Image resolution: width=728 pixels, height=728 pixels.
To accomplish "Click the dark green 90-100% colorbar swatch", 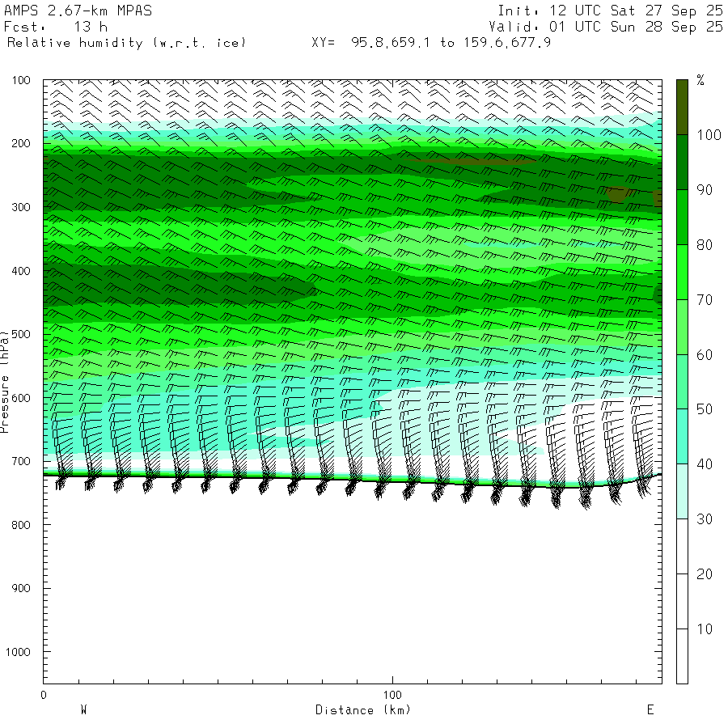I will (x=682, y=163).
